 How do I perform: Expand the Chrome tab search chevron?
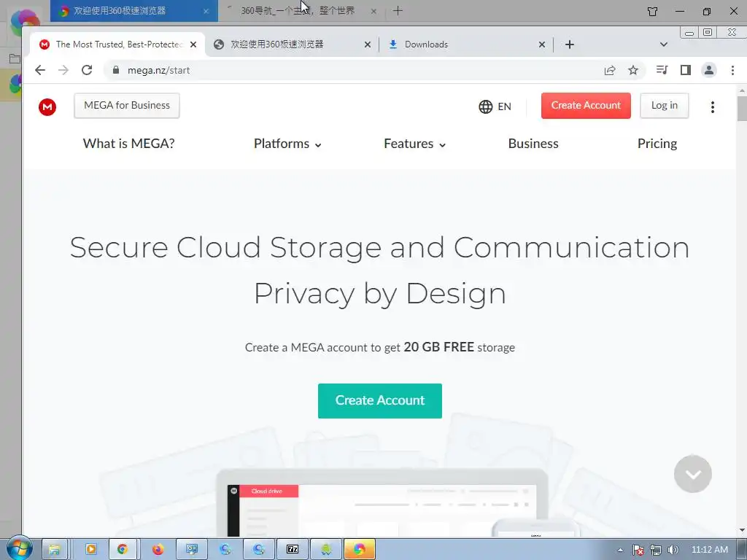[664, 44]
